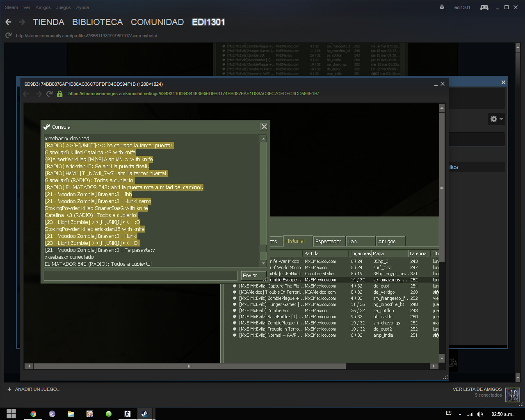Open the EDI1301 profile section
The image size is (525, 420).
pyautogui.click(x=208, y=22)
